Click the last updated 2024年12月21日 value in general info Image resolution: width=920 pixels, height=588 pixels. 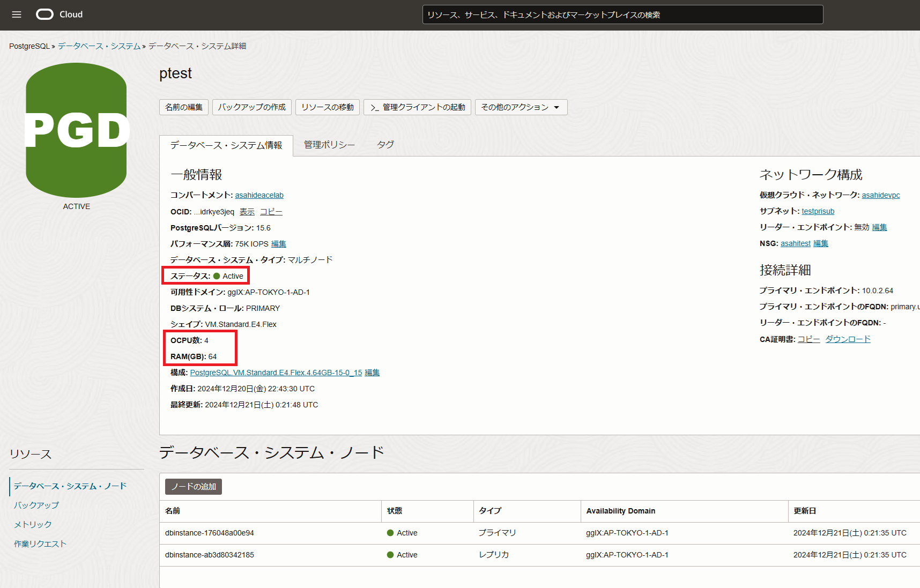click(x=262, y=405)
